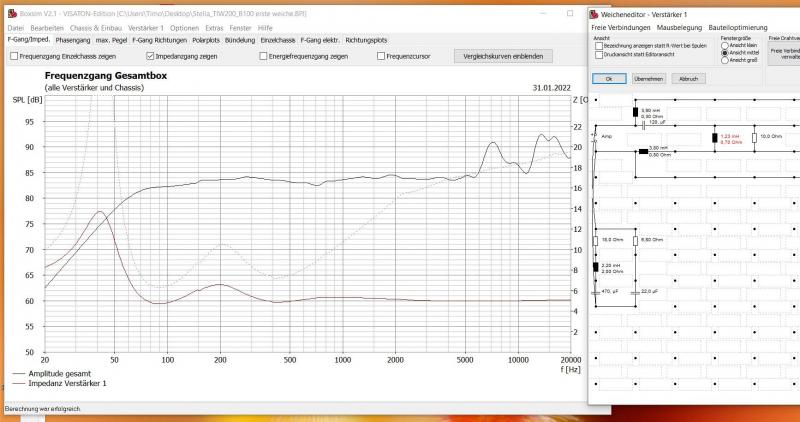800x422 pixels.
Task: Select the 22.0 µF capacitor symbol
Action: tap(635, 293)
